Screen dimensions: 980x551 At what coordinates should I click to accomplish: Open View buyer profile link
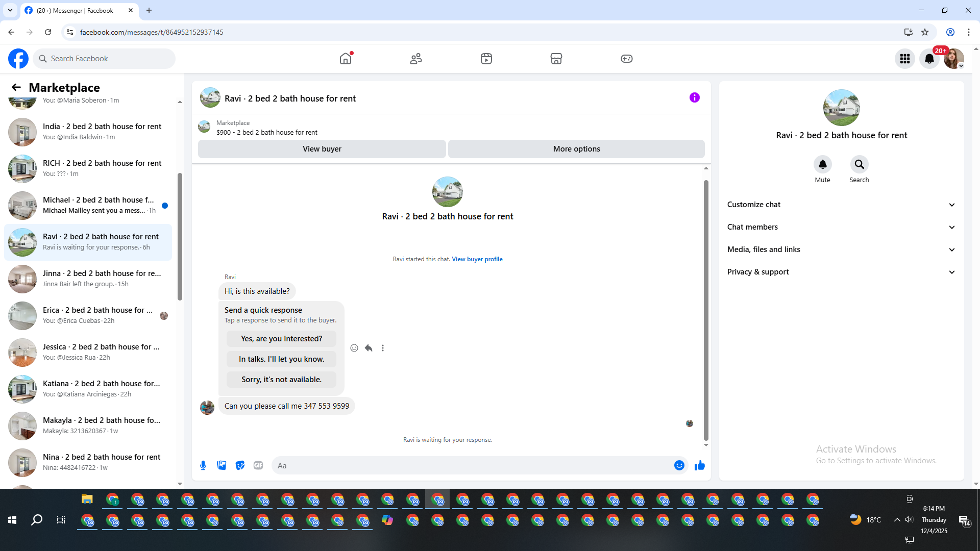pos(477,259)
